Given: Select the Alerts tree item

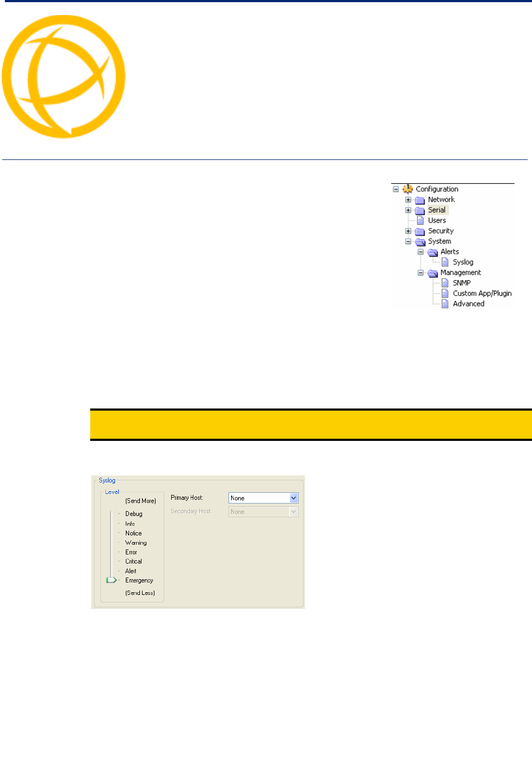Looking at the screenshot, I should (450, 252).
